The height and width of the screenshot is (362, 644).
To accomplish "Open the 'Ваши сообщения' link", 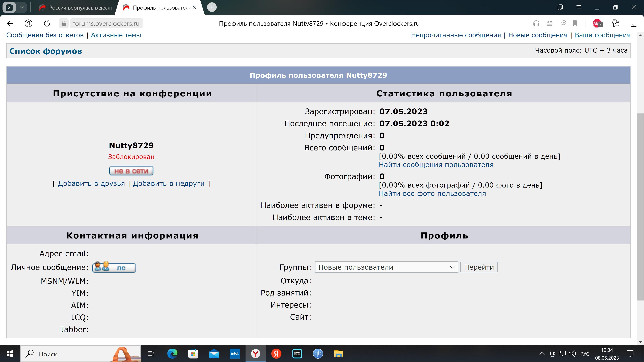I will tap(603, 35).
